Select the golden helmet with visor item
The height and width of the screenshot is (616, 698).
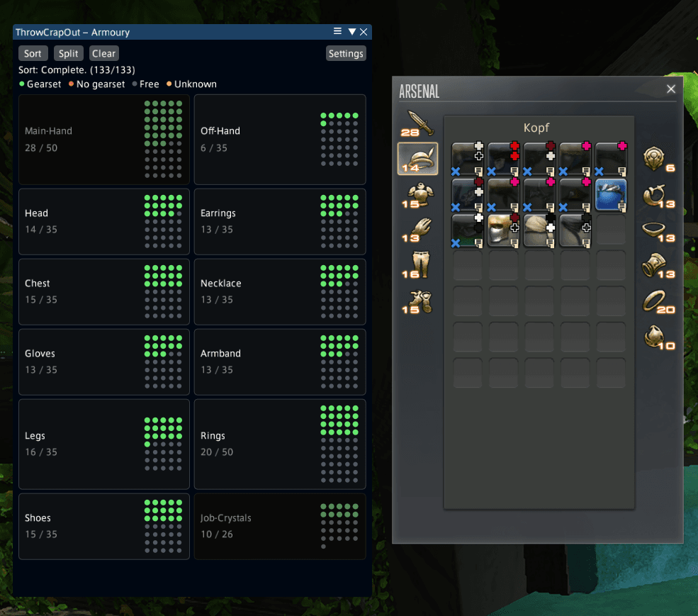pos(503,230)
